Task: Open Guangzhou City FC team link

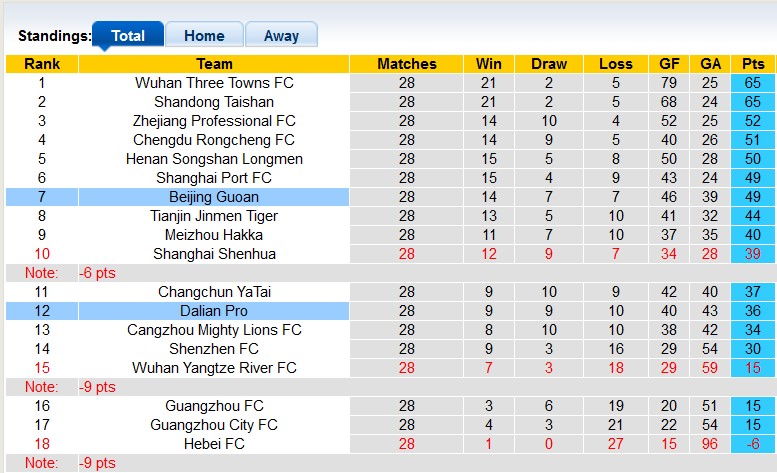Action: pos(214,425)
